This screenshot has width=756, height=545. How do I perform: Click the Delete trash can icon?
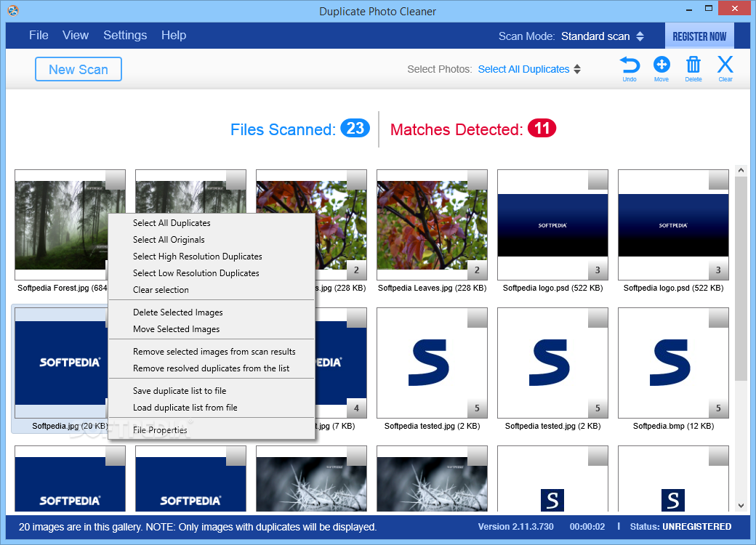[693, 65]
